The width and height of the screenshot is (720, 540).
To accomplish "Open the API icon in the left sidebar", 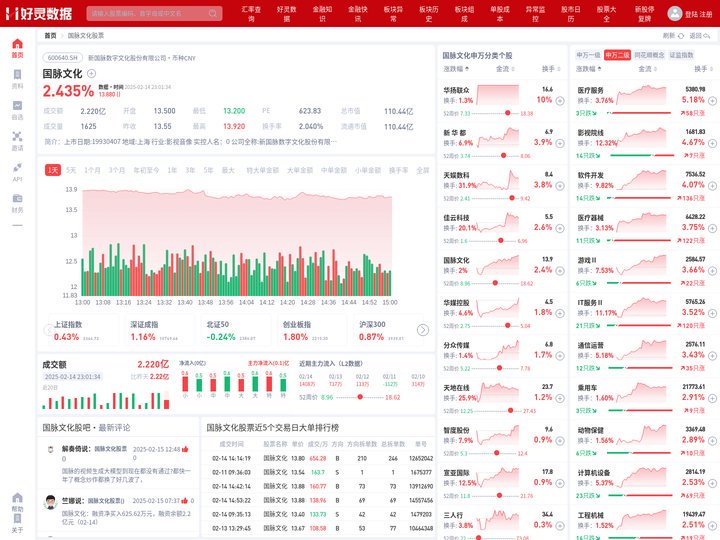I will coord(17,167).
